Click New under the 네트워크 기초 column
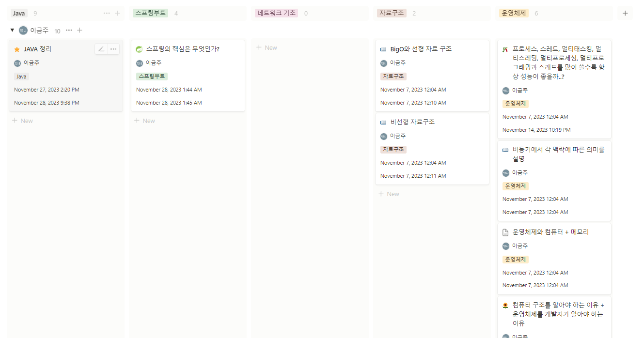This screenshot has width=644, height=338. 267,47
